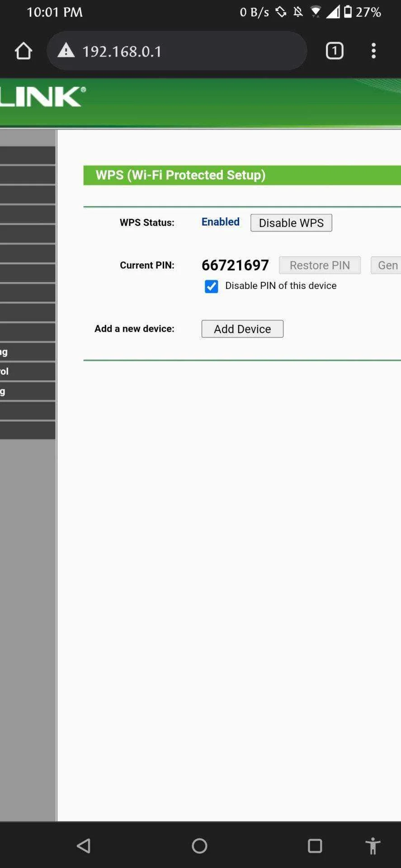This screenshot has height=868, width=401.
Task: Tap the Android back navigation button
Action: pos(84,846)
